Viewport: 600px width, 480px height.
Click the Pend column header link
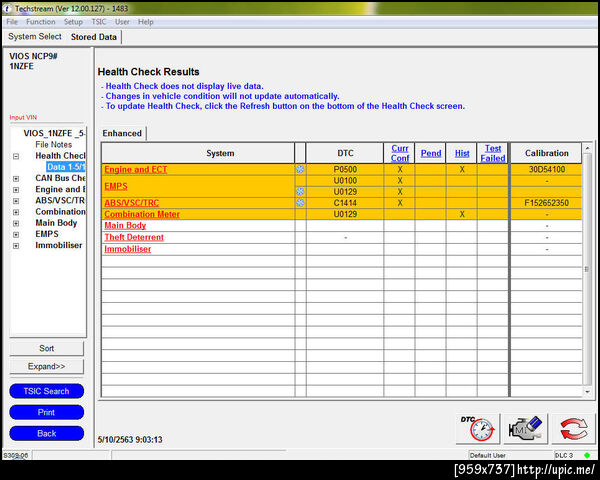(x=431, y=153)
